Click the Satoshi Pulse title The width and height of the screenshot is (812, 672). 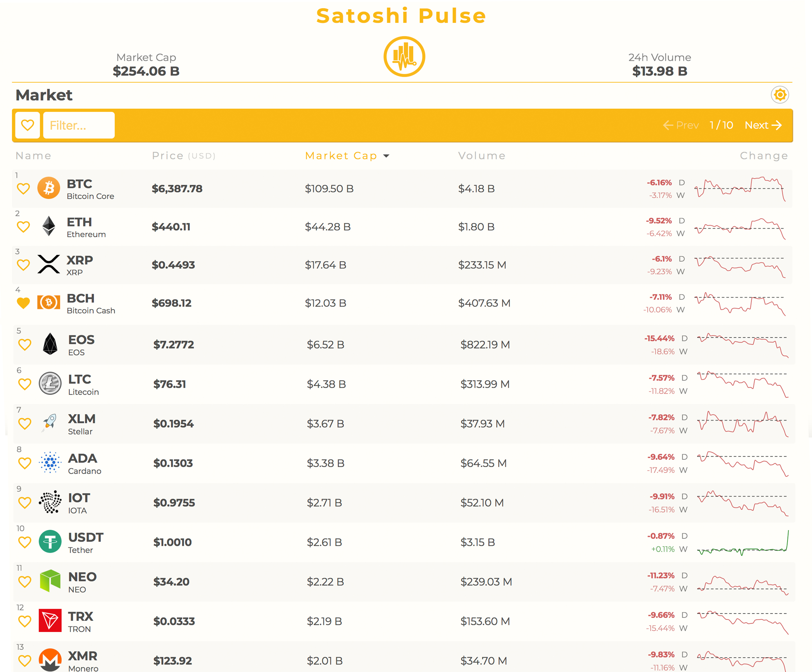401,16
